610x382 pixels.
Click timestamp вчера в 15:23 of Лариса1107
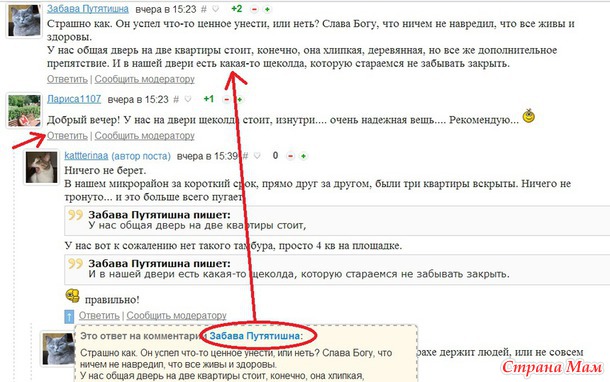[138, 100]
